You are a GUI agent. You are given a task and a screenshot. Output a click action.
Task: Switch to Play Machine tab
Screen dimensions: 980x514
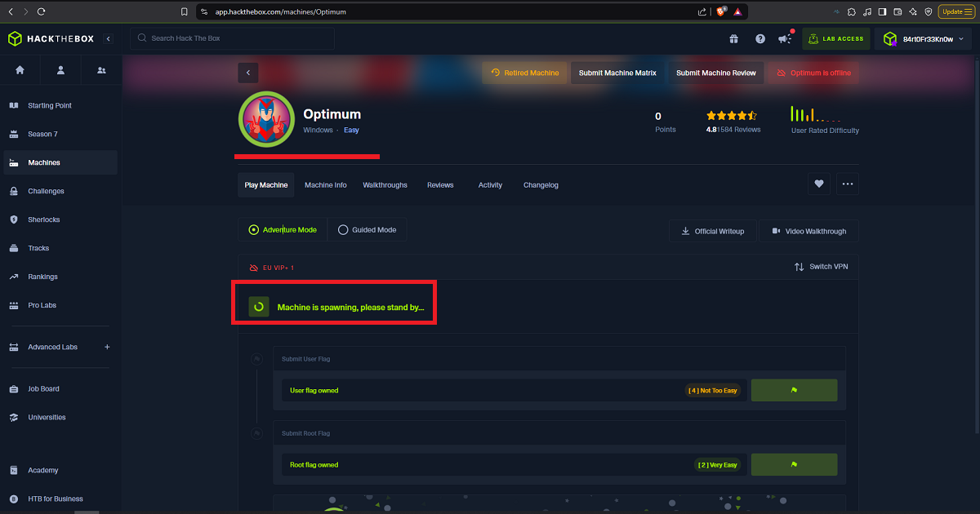coord(266,185)
